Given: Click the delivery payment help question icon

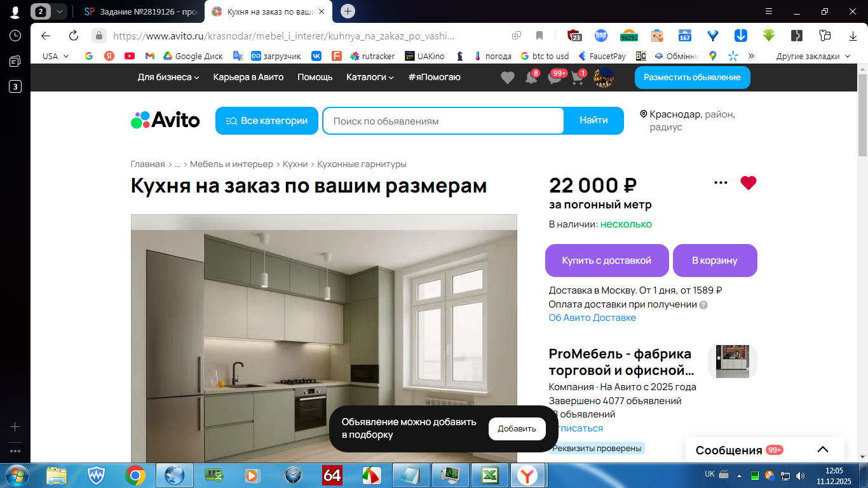Looking at the screenshot, I should coord(703,304).
